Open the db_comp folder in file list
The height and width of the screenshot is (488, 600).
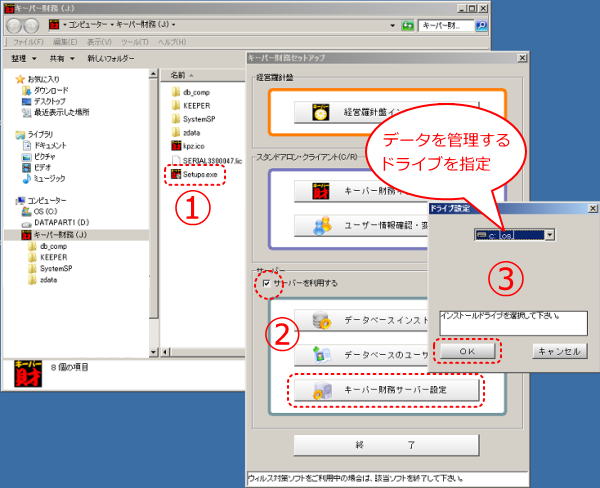191,92
